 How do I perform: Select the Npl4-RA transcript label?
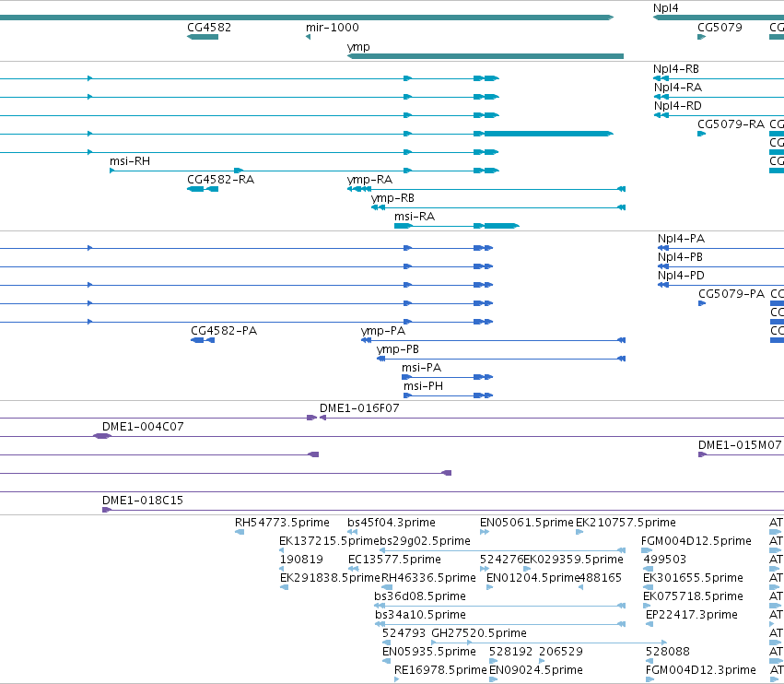point(678,88)
